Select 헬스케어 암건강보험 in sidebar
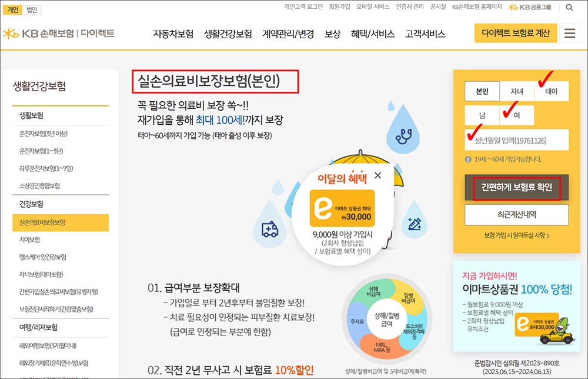 pyautogui.click(x=43, y=257)
